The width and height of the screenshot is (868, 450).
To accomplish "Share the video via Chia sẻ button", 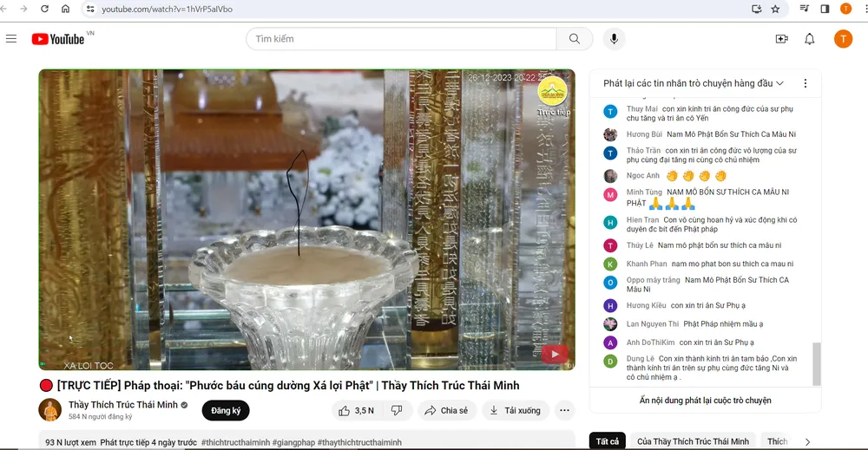I will pyautogui.click(x=446, y=410).
